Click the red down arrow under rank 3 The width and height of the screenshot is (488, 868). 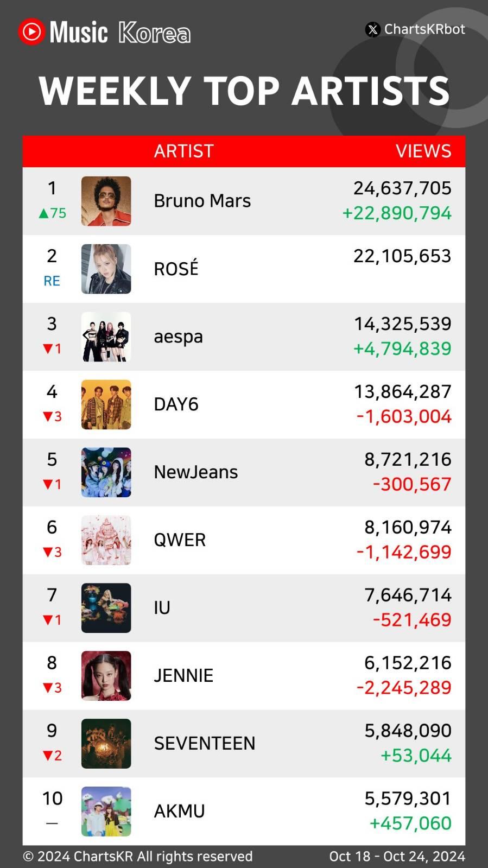point(48,349)
